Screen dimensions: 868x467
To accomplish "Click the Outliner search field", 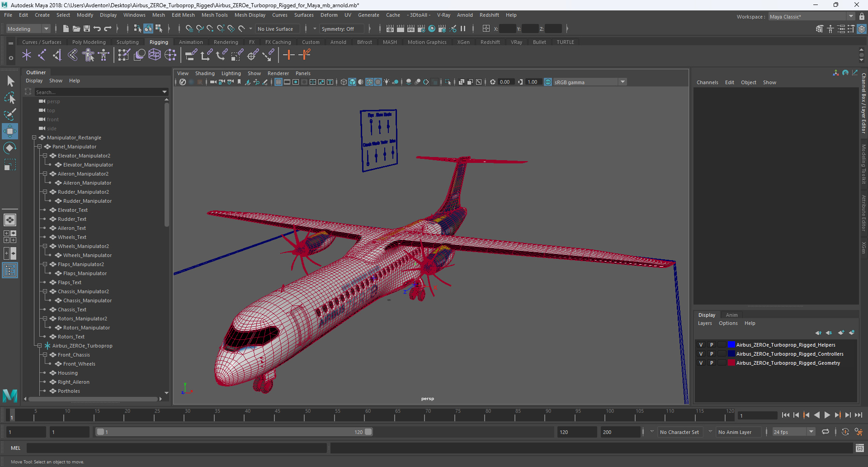I will tap(101, 92).
